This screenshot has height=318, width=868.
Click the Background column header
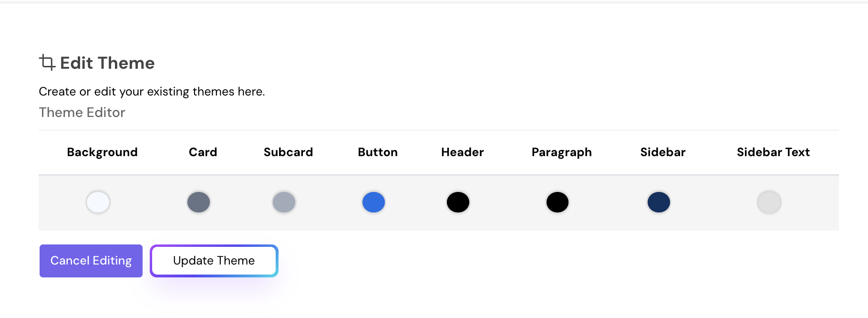click(x=102, y=152)
